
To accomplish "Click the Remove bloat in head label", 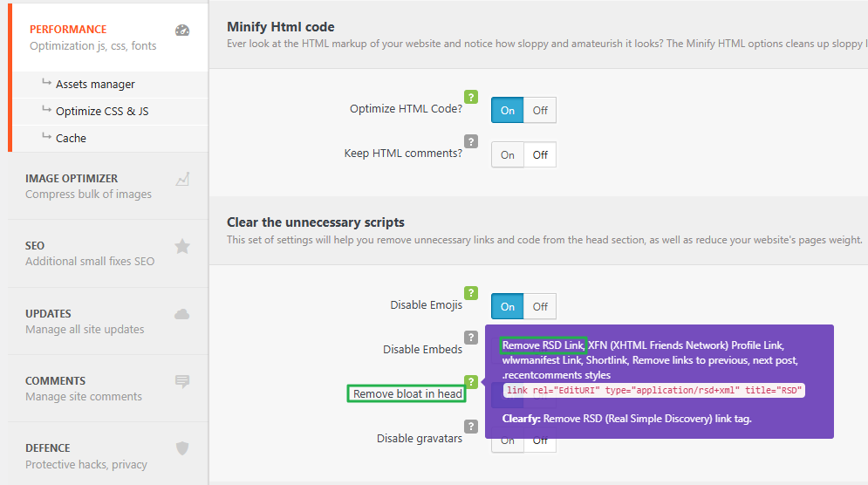I will click(407, 394).
